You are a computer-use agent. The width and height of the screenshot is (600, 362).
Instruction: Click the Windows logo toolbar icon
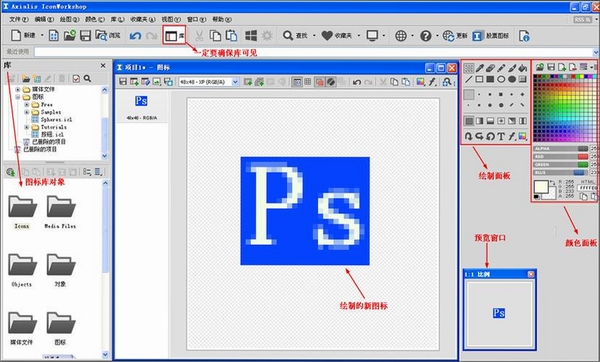click(x=251, y=36)
